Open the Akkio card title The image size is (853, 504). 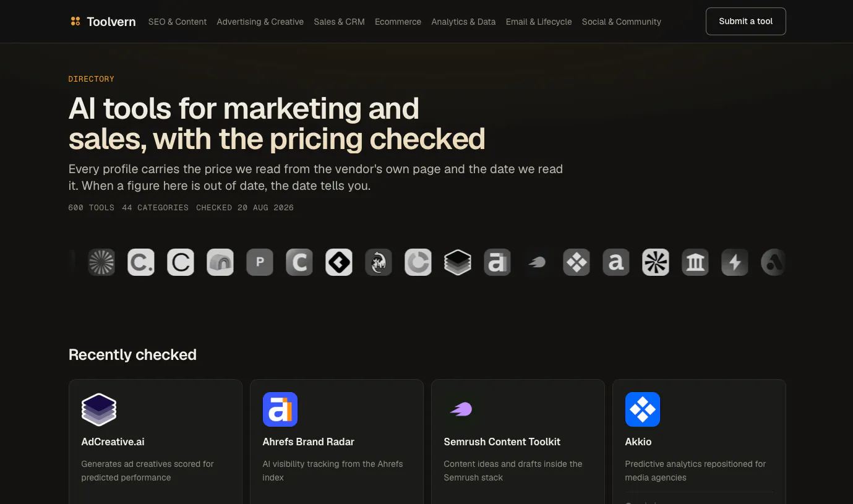(638, 442)
